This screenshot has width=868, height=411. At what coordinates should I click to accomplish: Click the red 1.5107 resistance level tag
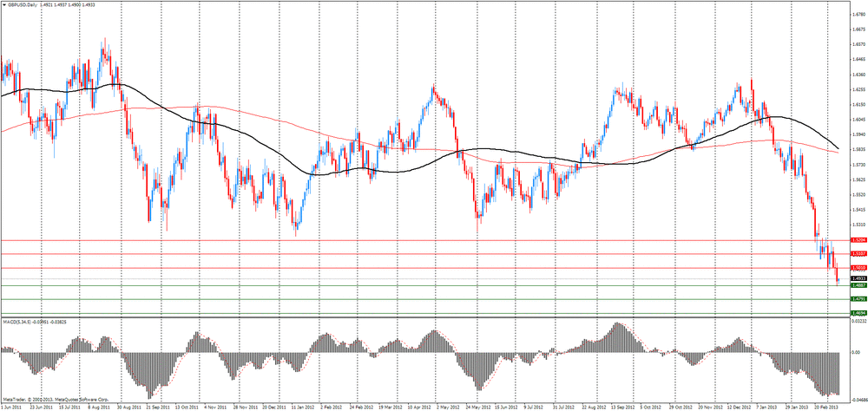pyautogui.click(x=858, y=254)
